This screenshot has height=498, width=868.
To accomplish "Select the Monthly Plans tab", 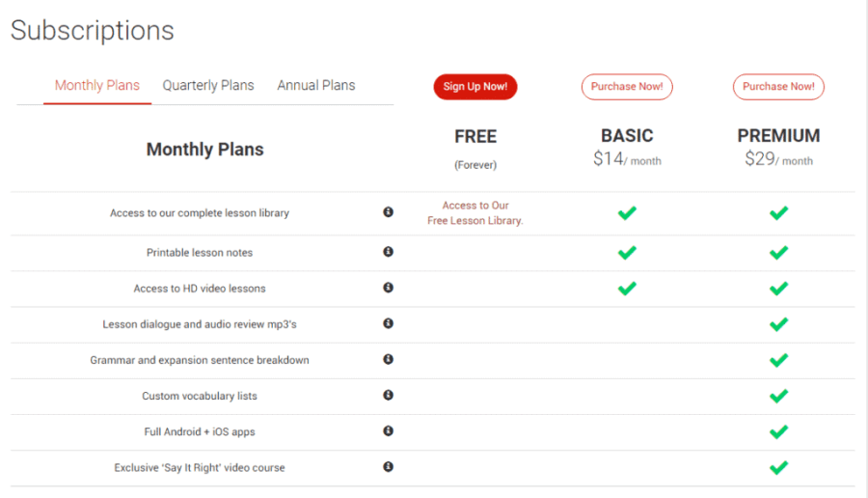I will pyautogui.click(x=96, y=85).
